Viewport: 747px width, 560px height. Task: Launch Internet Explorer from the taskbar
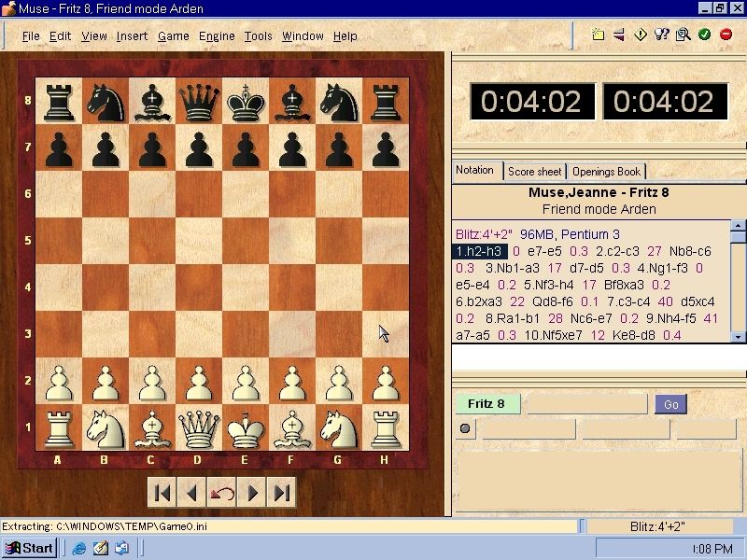click(78, 548)
